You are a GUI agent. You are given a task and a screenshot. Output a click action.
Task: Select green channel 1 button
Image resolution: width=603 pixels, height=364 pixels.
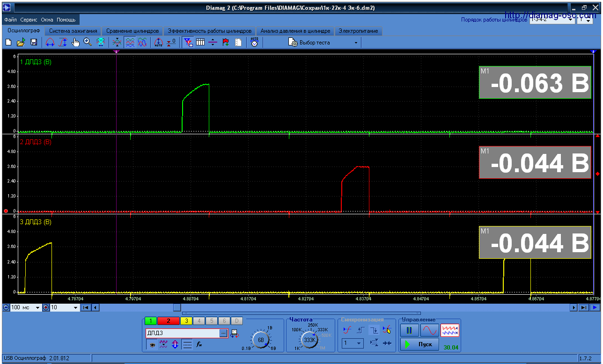pyautogui.click(x=151, y=321)
